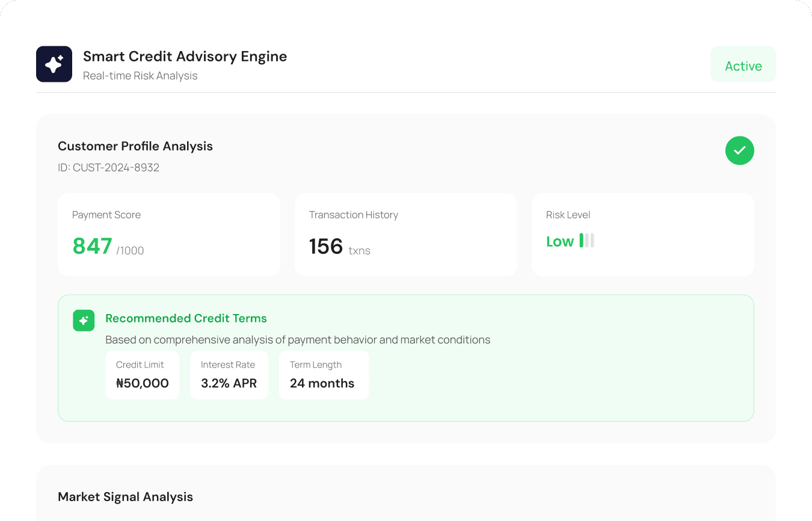Click the risk level indicator bars next to Low
This screenshot has width=812, height=521.
click(x=586, y=241)
